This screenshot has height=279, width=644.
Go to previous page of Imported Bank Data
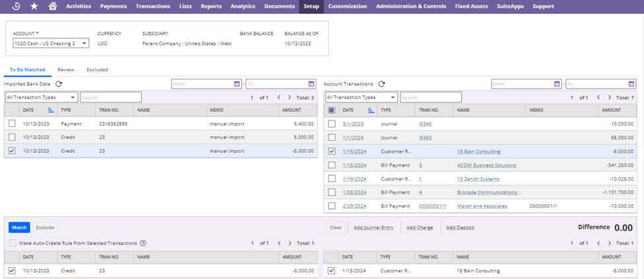coord(279,97)
